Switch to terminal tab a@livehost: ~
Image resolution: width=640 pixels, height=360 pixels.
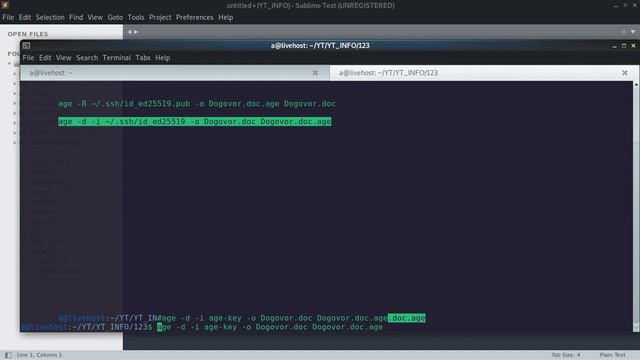coord(175,73)
